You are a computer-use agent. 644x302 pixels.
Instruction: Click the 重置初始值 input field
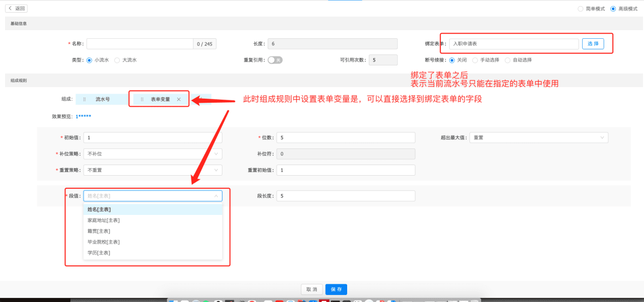[x=346, y=170]
